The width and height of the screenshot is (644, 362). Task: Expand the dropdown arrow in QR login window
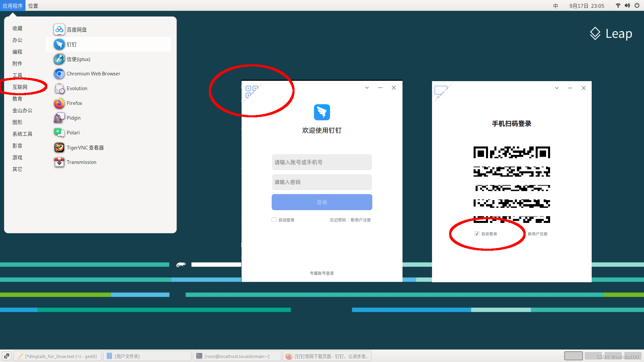click(557, 88)
